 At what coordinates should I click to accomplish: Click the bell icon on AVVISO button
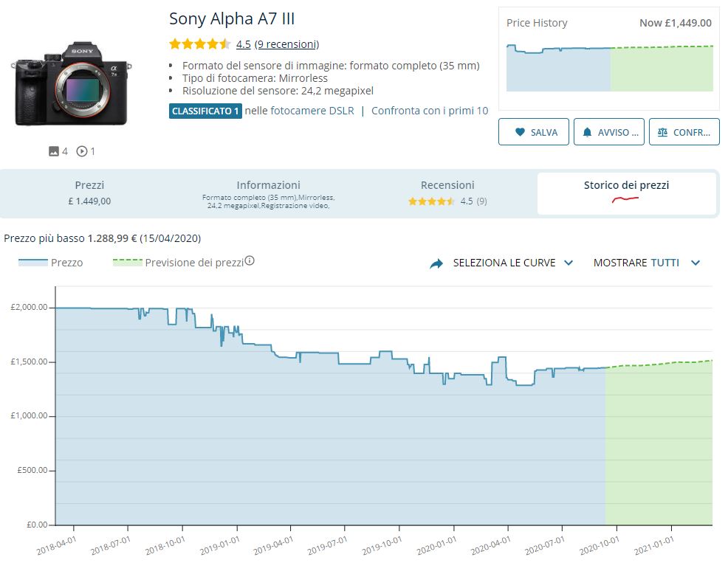(587, 132)
